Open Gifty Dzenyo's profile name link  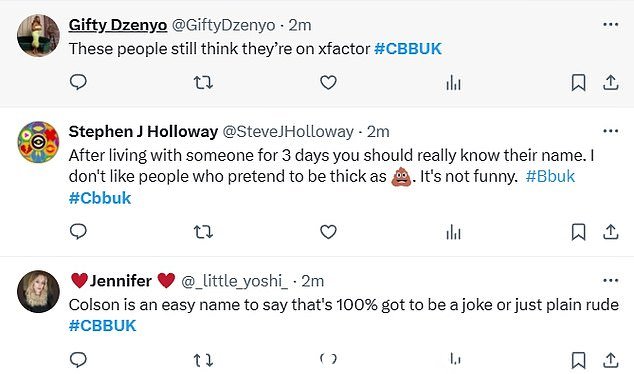click(118, 25)
